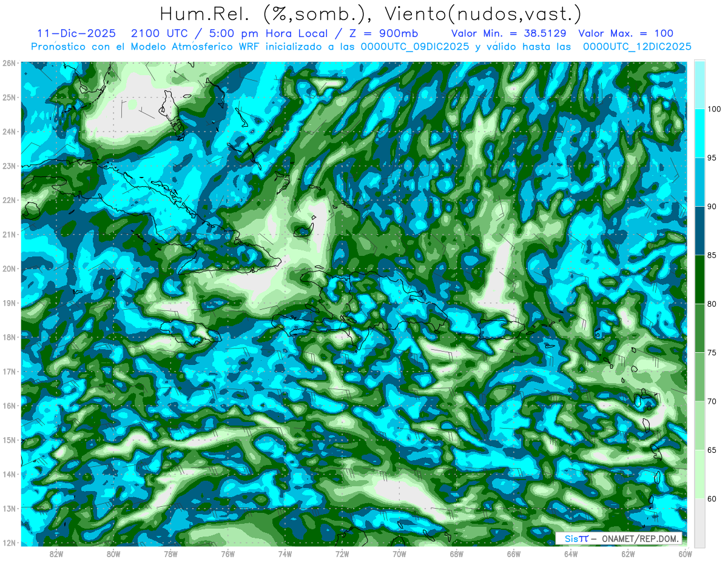Click the latitude label '12N'

9,542
